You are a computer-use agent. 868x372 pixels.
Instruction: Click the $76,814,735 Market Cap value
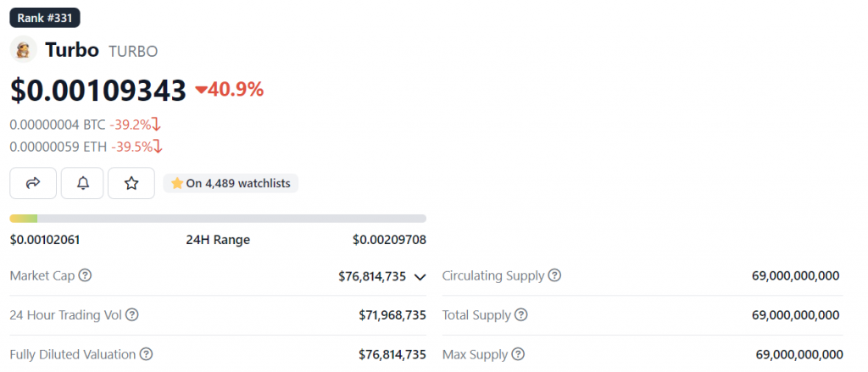coord(372,276)
